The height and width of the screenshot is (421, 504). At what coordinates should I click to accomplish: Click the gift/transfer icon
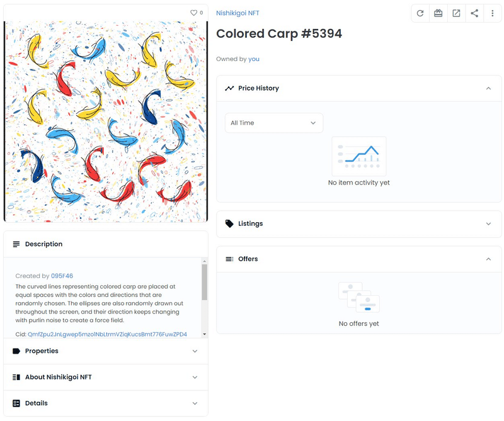click(438, 13)
